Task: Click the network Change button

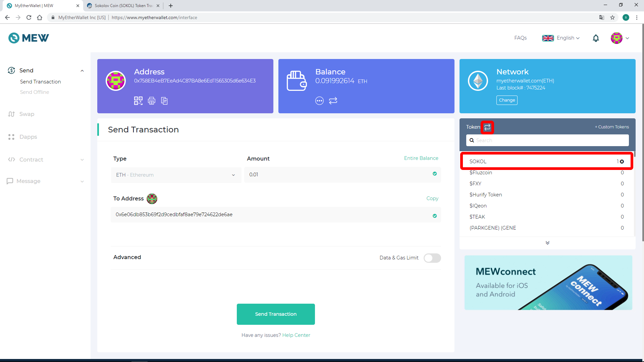Action: [507, 100]
